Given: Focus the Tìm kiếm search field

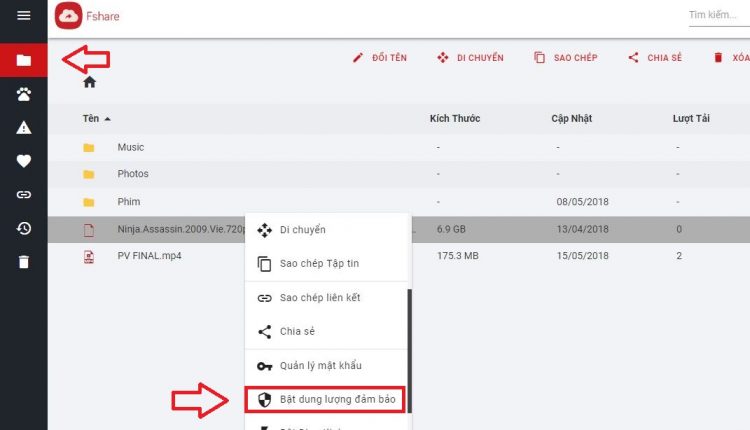Looking at the screenshot, I should point(719,15).
